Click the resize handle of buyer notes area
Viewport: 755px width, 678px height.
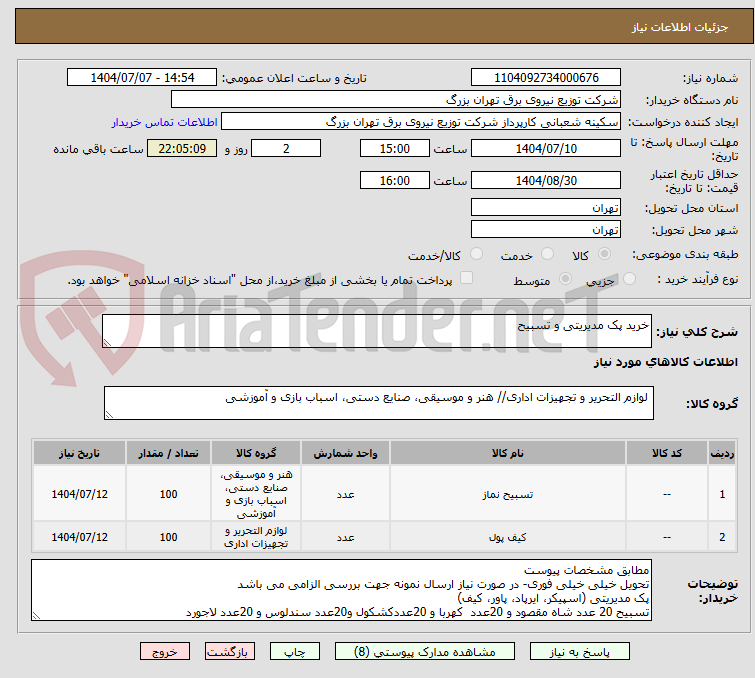point(37,615)
